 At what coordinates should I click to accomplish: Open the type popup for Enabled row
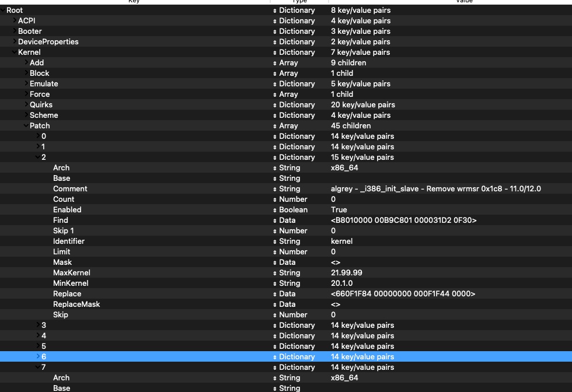click(275, 210)
